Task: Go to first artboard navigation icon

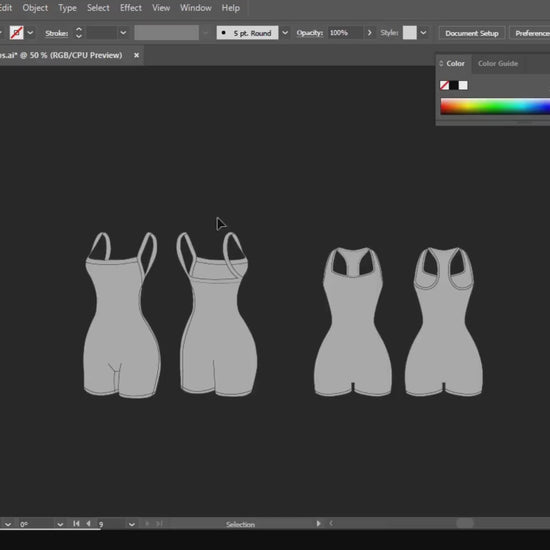Action: coord(76,523)
